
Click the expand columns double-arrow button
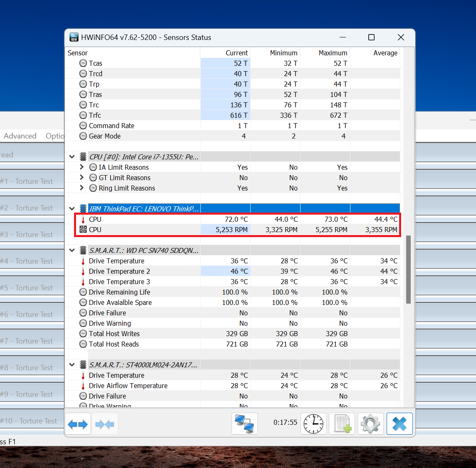click(x=78, y=424)
